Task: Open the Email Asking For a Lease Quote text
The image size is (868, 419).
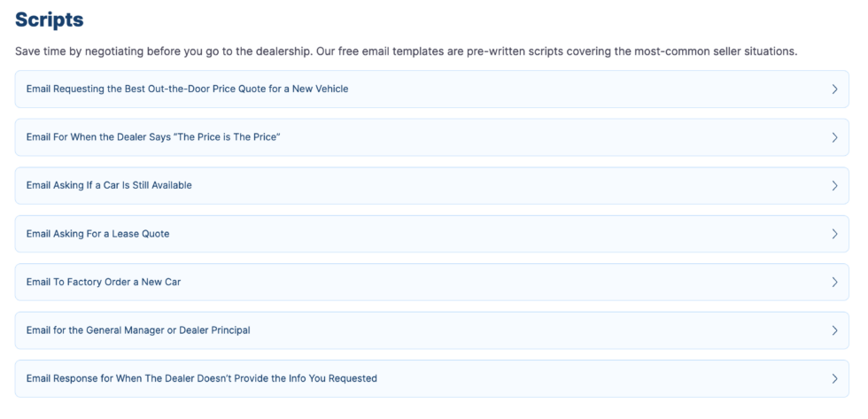Action: click(x=97, y=234)
